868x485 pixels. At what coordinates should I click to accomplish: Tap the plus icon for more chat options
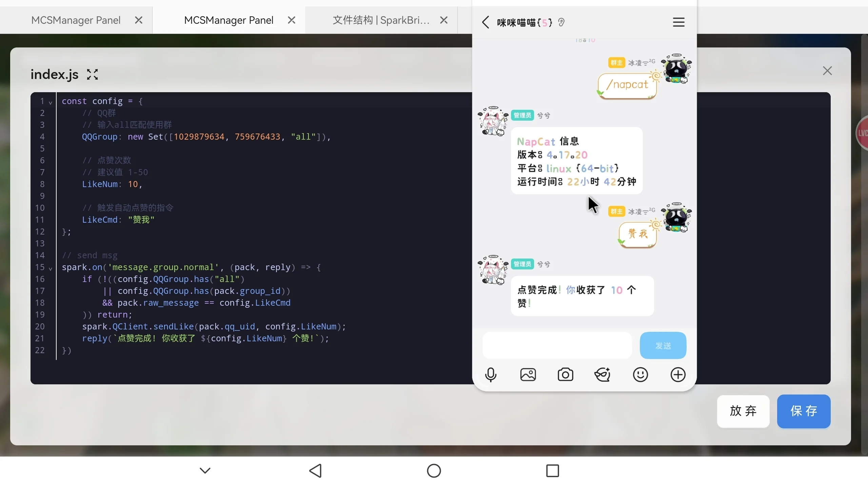(678, 375)
